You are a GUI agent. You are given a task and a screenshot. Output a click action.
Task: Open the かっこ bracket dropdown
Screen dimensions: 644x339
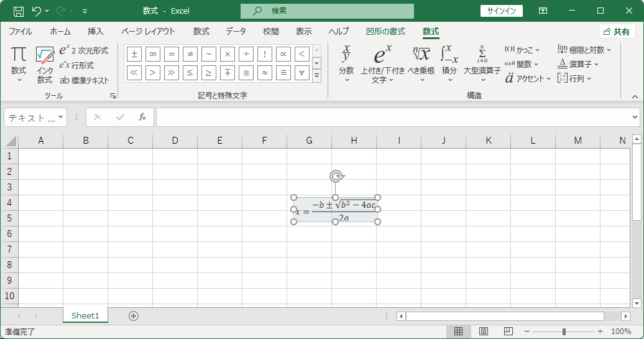(522, 50)
